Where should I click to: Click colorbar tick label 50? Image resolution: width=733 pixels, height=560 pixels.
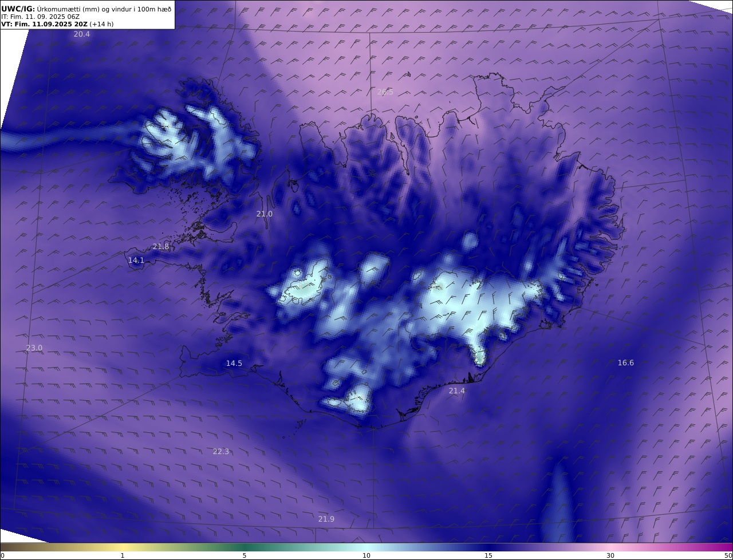[728, 555]
